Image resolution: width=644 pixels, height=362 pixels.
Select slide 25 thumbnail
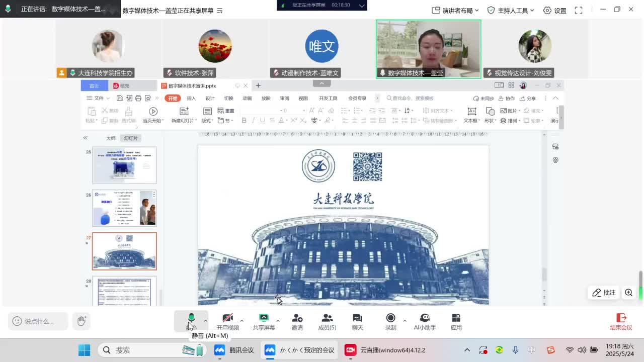coord(124,165)
